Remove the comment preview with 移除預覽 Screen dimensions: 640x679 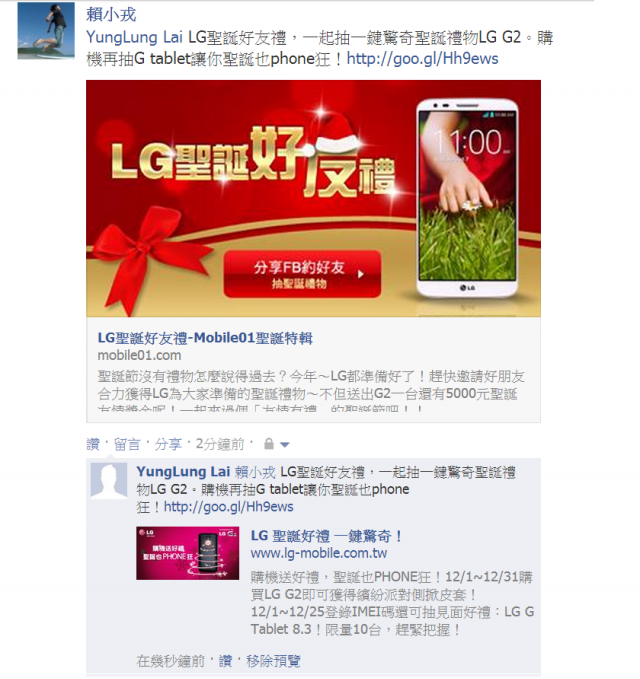[273, 661]
